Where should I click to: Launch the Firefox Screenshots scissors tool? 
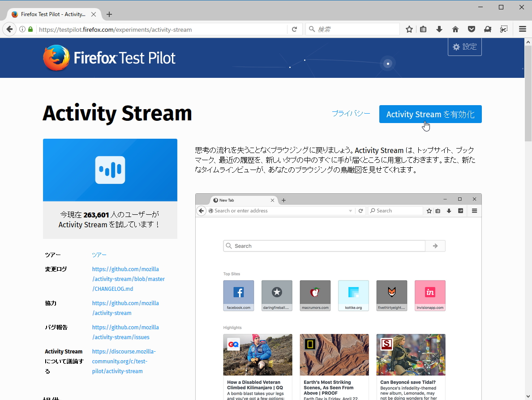(504, 29)
